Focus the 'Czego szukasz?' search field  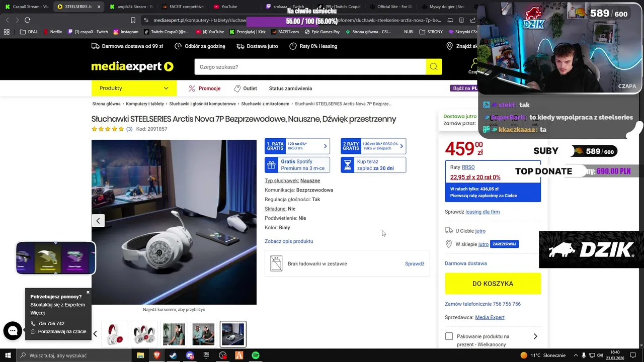point(310,67)
